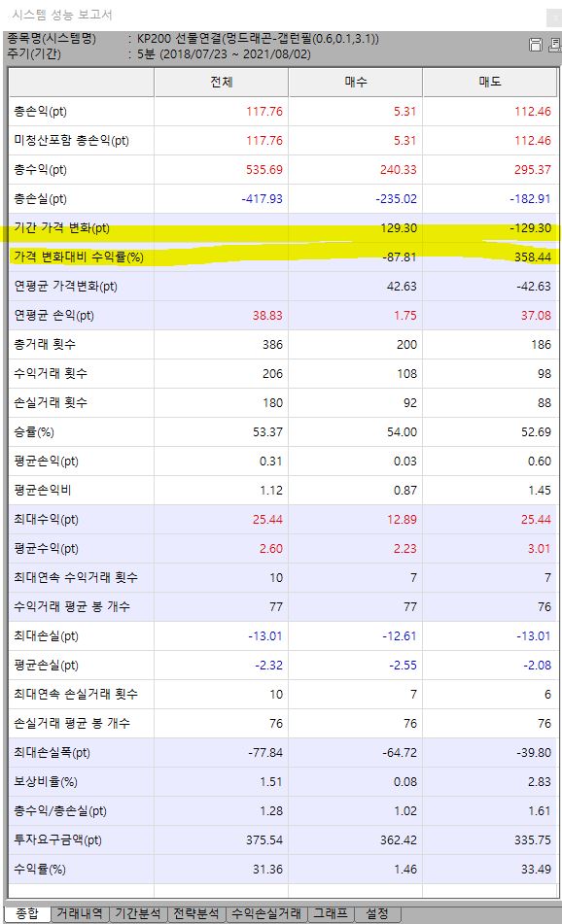Image resolution: width=562 pixels, height=924 pixels.
Task: Click the 52.69 win rate value
Action: [536, 432]
